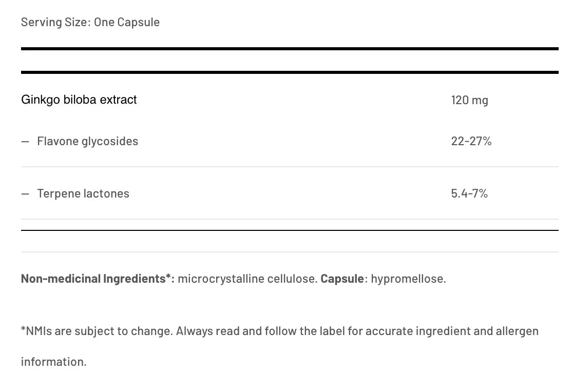
Task: Click the dash before Flavone glycosides
Action: [x=25, y=141]
